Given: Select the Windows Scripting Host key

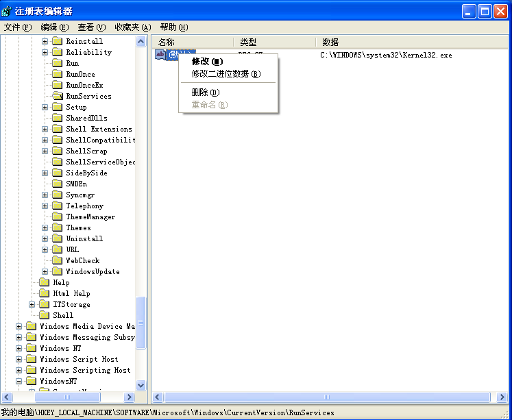Looking at the screenshot, I should coord(85,370).
